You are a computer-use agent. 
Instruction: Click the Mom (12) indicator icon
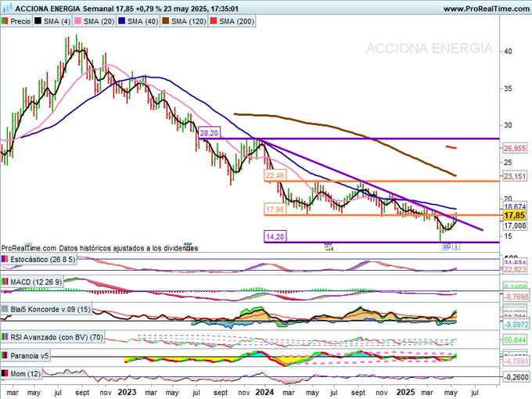click(5, 373)
